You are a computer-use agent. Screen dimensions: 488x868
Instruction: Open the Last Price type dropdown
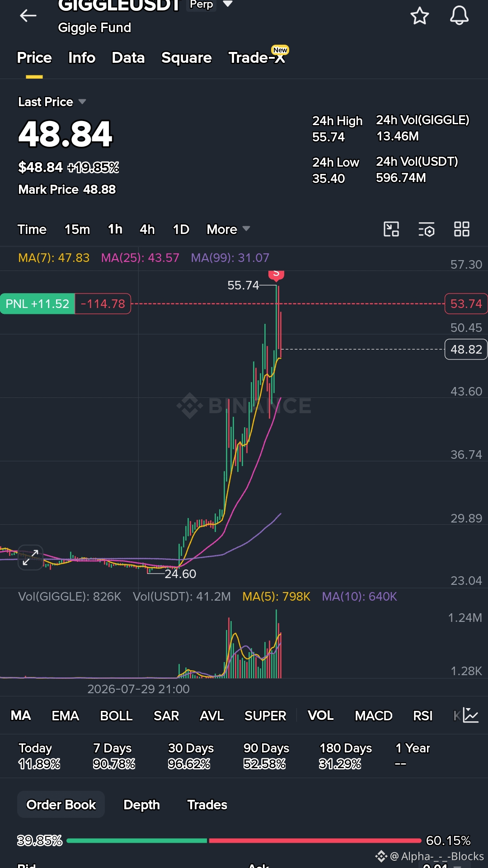82,102
